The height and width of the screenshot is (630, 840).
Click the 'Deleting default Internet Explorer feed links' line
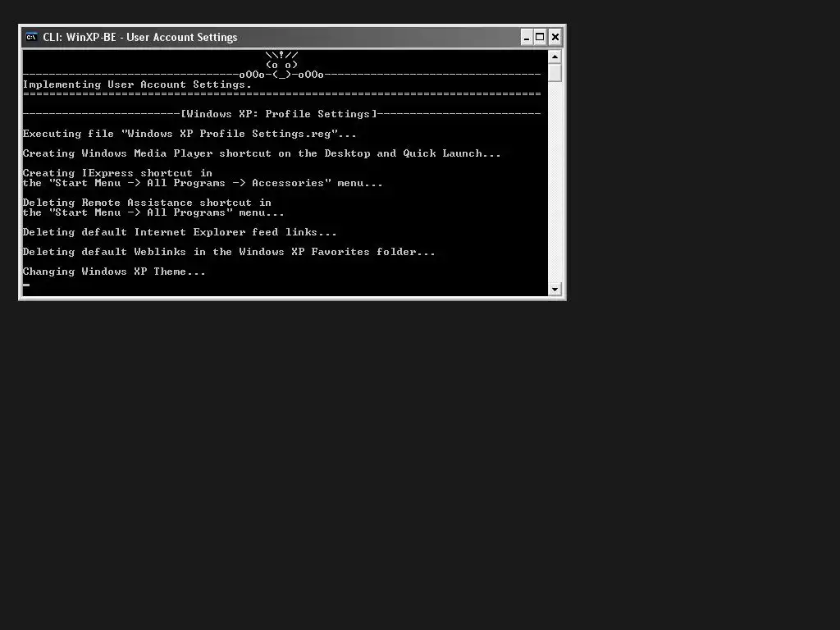[180, 232]
